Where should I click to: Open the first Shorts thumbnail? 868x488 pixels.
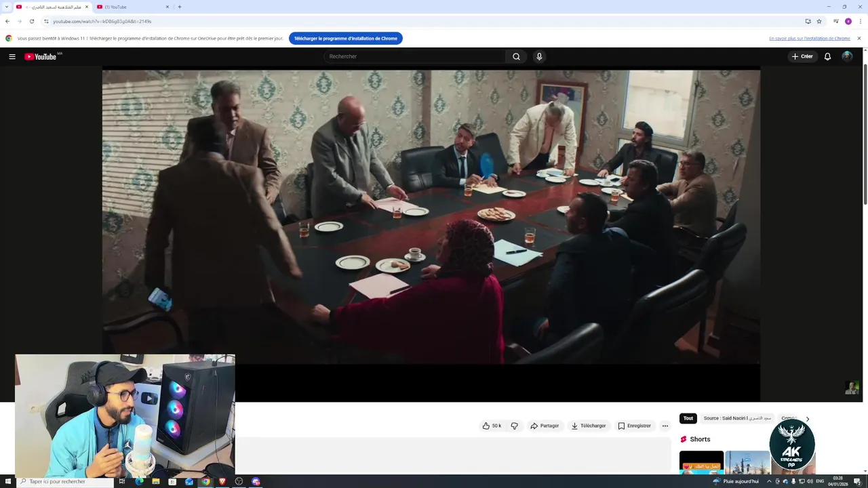tap(701, 462)
